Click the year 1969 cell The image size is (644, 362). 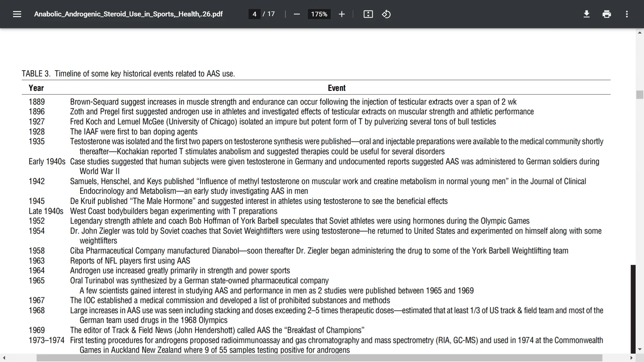coord(37,330)
